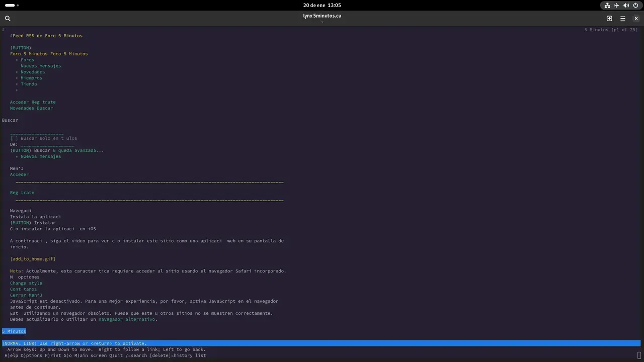The width and height of the screenshot is (644, 362).
Task: Click Novedades on the Novedades Buscar line
Action: pos(22,108)
